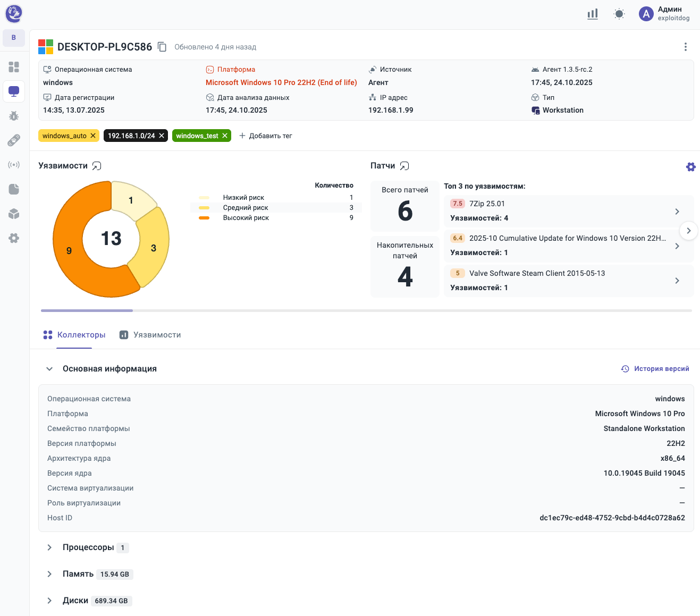700x616 pixels.
Task: Open the dashboard icon in sidebar
Action: (14, 67)
